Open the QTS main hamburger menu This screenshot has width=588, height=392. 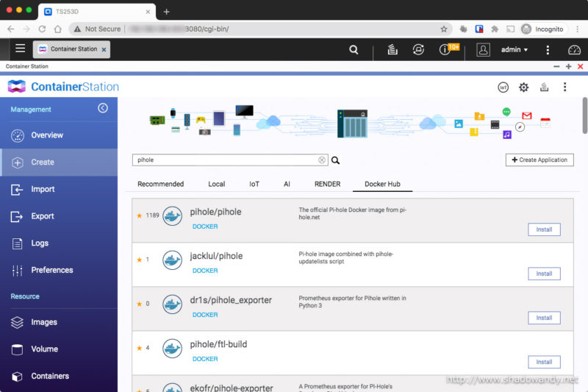pyautogui.click(x=20, y=49)
